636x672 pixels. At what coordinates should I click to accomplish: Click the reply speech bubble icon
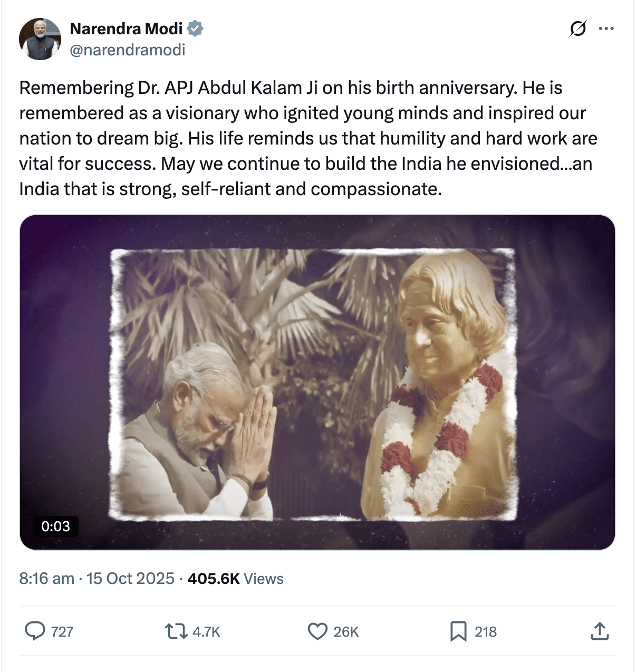click(35, 631)
